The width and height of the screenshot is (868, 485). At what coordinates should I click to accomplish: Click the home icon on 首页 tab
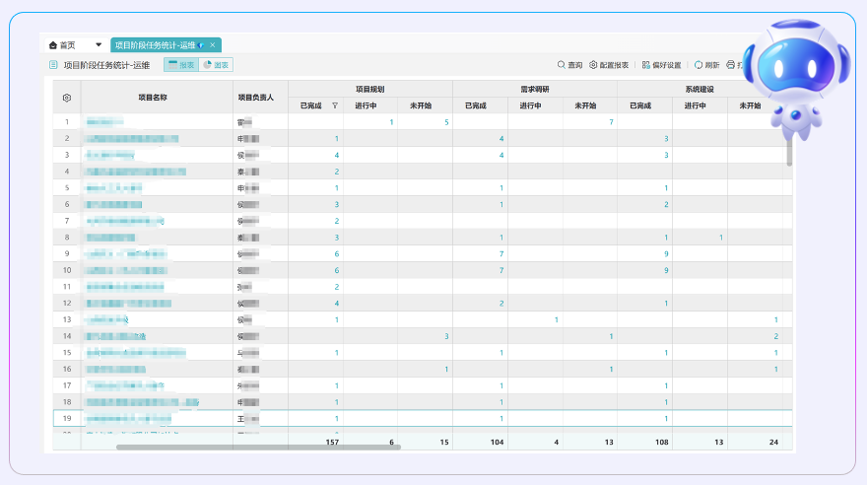click(53, 45)
